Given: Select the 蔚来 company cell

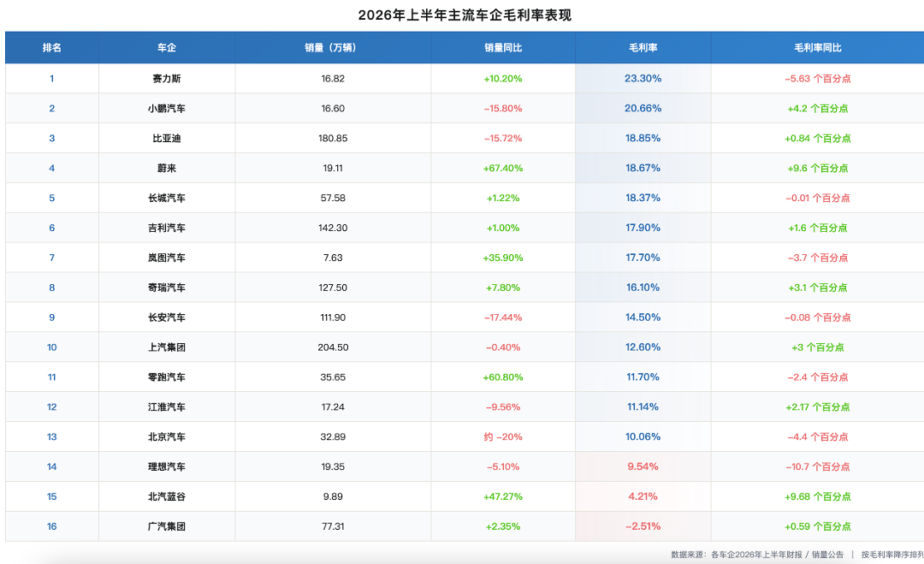Looking at the screenshot, I should (x=167, y=168).
